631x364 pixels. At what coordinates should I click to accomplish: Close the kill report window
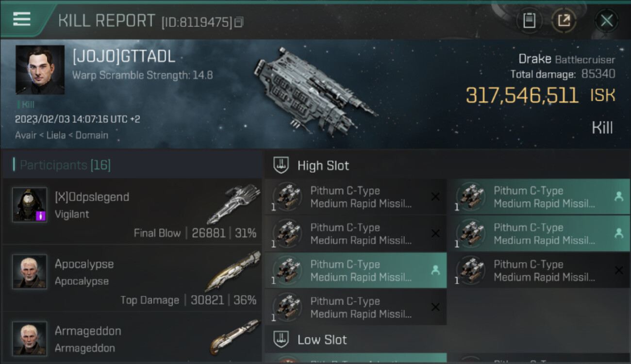click(607, 20)
